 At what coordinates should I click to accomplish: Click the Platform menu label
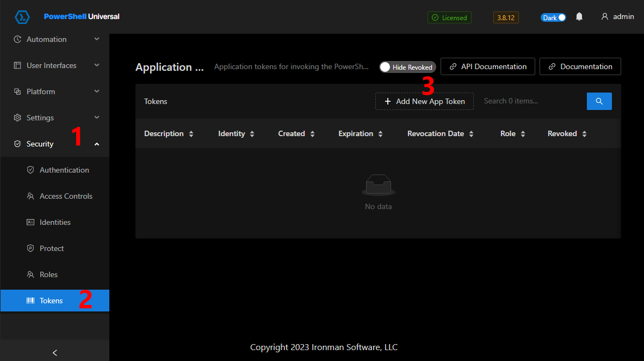(41, 91)
